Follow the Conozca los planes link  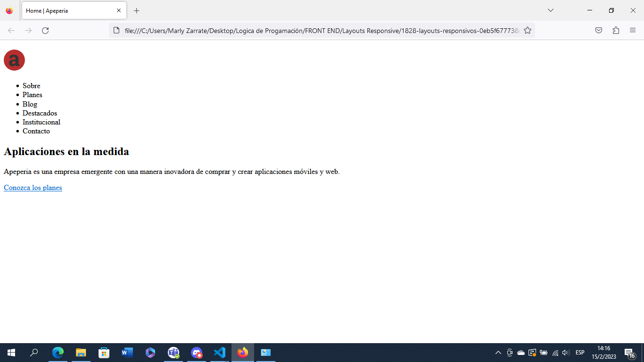coord(33,188)
